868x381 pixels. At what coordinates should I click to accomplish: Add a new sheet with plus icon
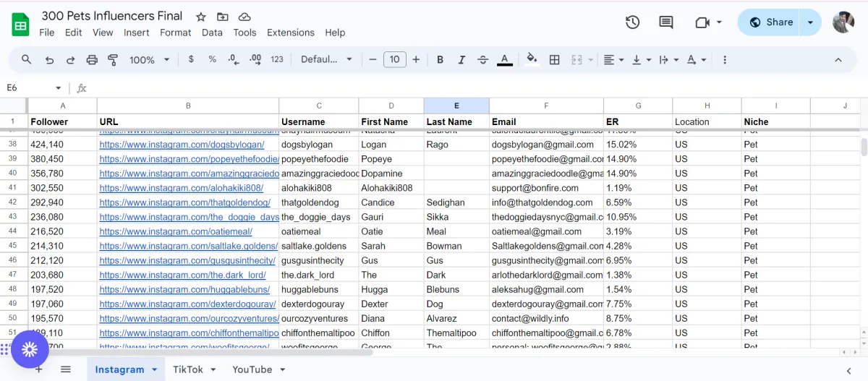tap(38, 369)
